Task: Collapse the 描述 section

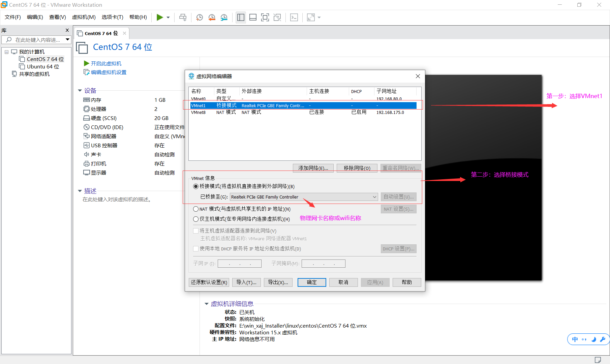Action: [x=80, y=191]
